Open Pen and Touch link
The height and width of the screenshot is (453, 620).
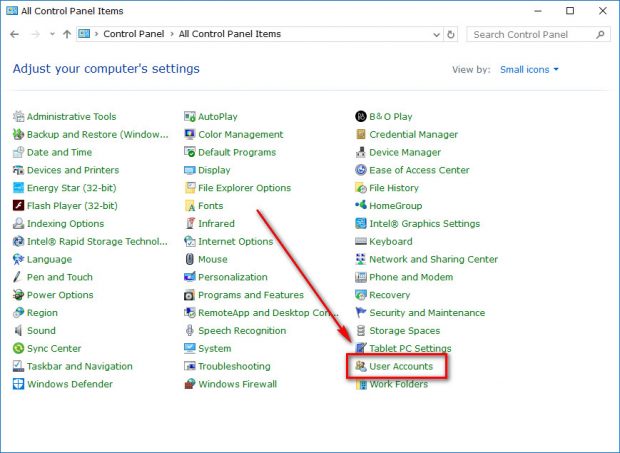60,277
